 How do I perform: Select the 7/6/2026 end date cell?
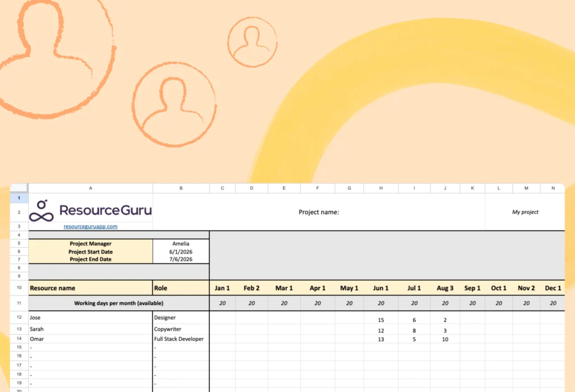pos(181,259)
